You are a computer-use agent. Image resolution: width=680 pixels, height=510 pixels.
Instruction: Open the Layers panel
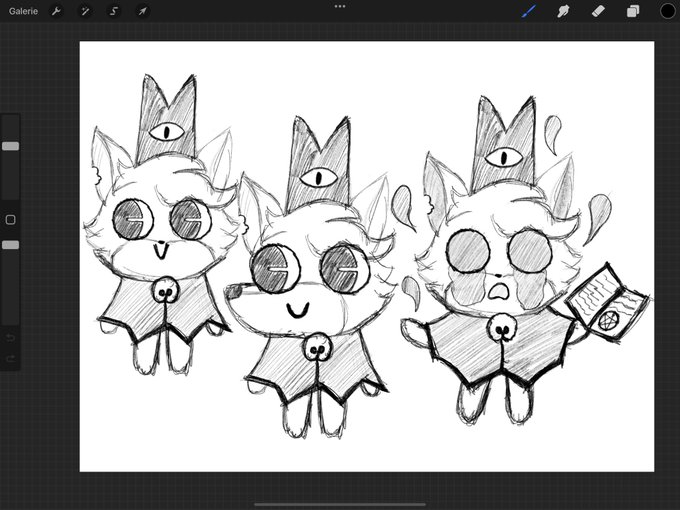click(x=633, y=11)
